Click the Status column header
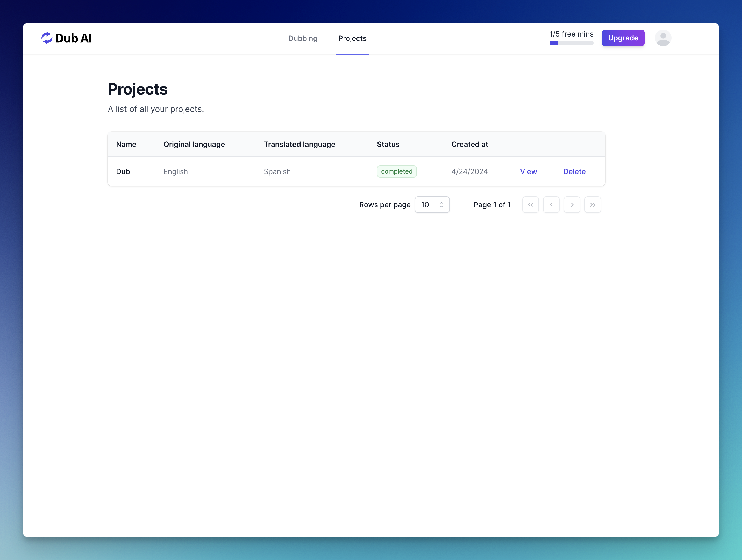Image resolution: width=742 pixels, height=560 pixels. (x=388, y=145)
